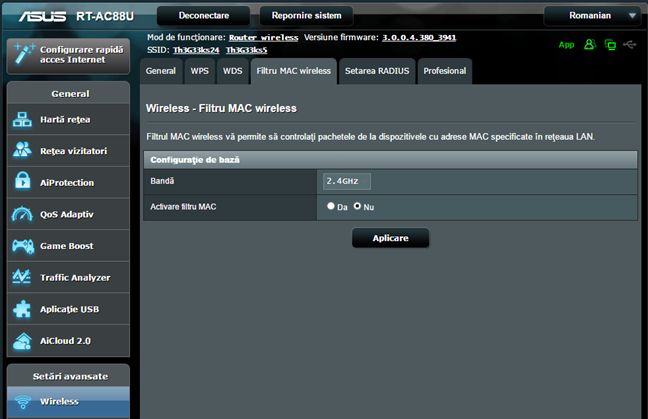The height and width of the screenshot is (419, 648).
Task: Click the Setări avansate section header
Action: [x=69, y=376]
